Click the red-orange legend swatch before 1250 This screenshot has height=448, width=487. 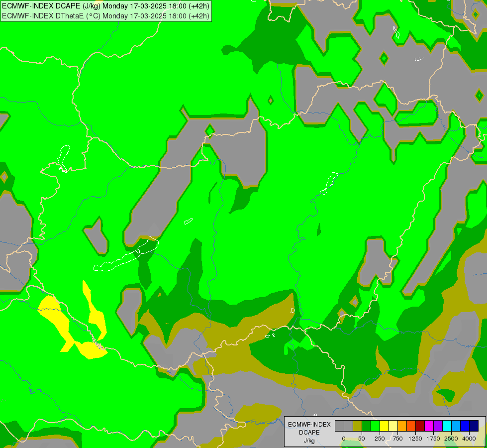(411, 426)
